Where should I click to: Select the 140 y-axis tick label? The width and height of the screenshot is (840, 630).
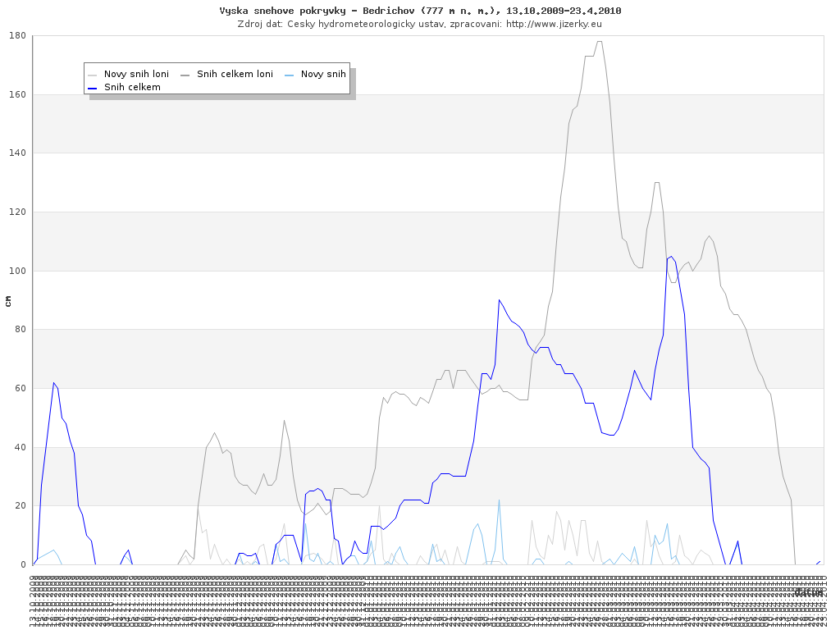(17, 153)
